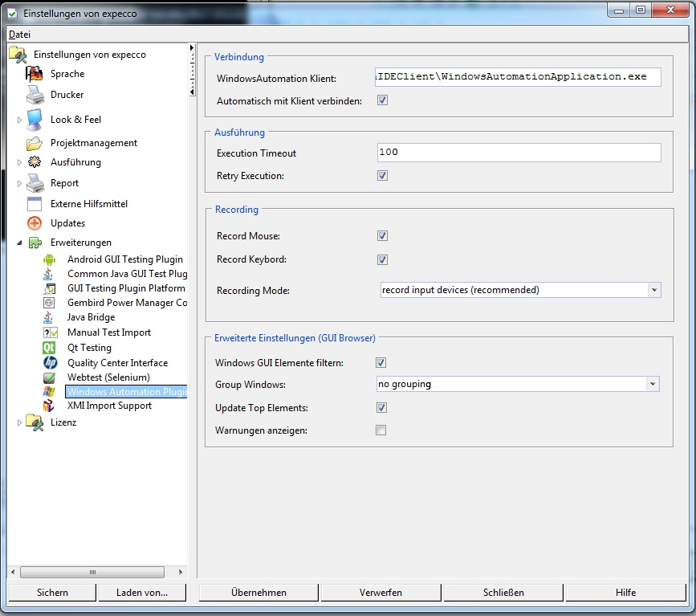This screenshot has width=696, height=616.
Task: Click the Sprache flag icon
Action: pyautogui.click(x=35, y=74)
